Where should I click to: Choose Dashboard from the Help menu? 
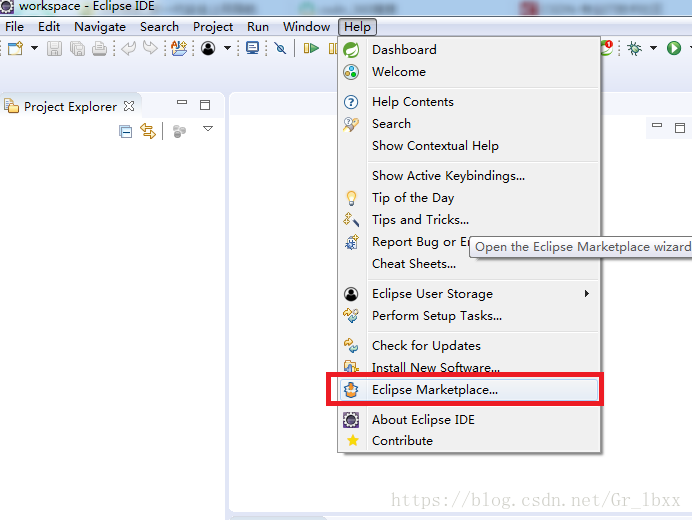click(x=469, y=49)
